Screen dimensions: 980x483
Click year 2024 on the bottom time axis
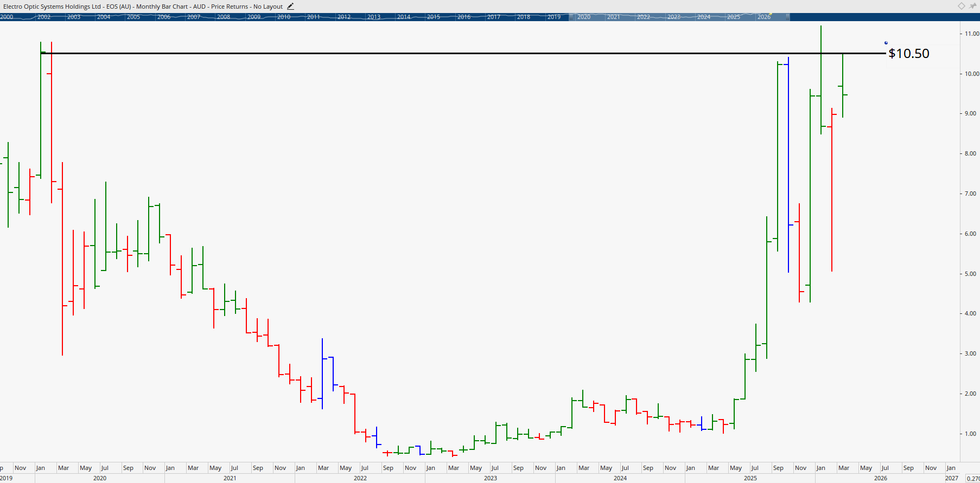(x=620, y=478)
